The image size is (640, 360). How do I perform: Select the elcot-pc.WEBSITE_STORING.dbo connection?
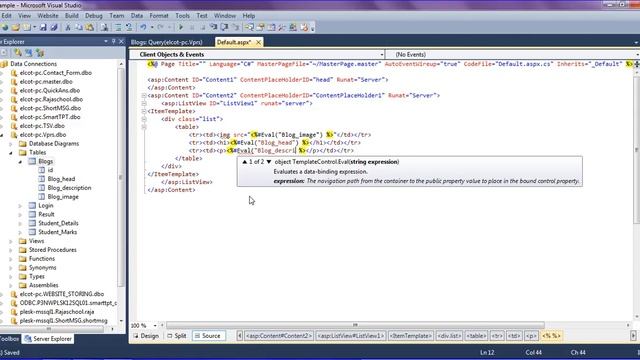tap(62, 294)
